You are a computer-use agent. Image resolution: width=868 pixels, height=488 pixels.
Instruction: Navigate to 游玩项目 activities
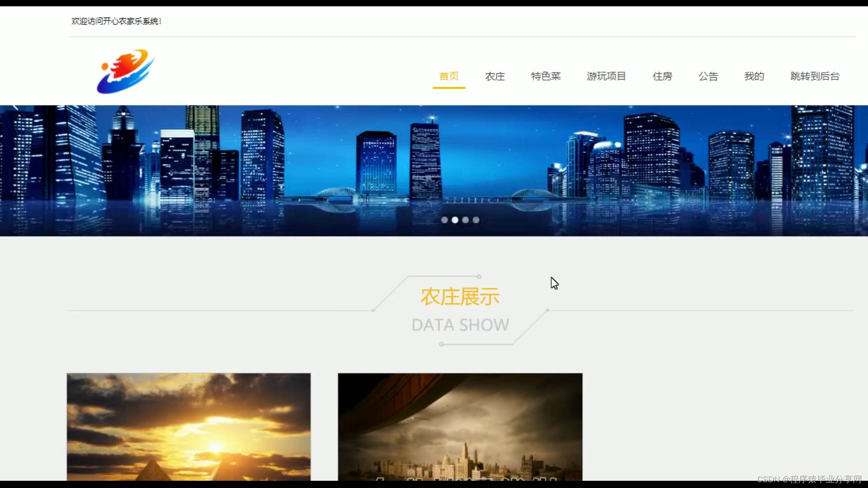click(x=606, y=76)
